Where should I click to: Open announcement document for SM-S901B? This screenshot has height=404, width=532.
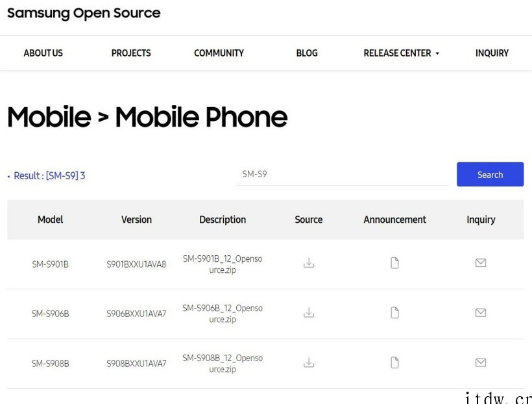394,262
